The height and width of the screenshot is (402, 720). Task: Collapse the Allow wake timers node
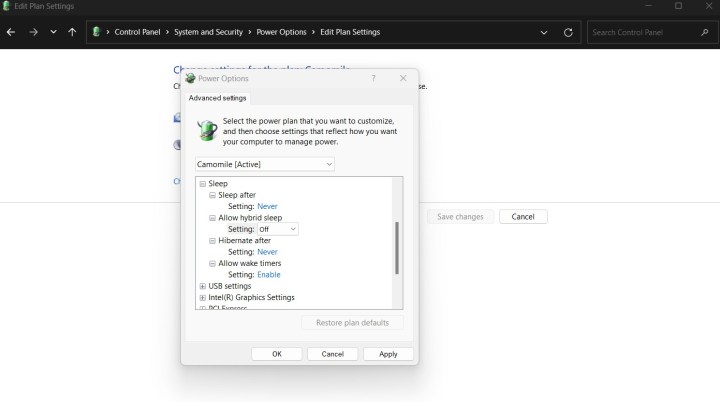point(212,263)
